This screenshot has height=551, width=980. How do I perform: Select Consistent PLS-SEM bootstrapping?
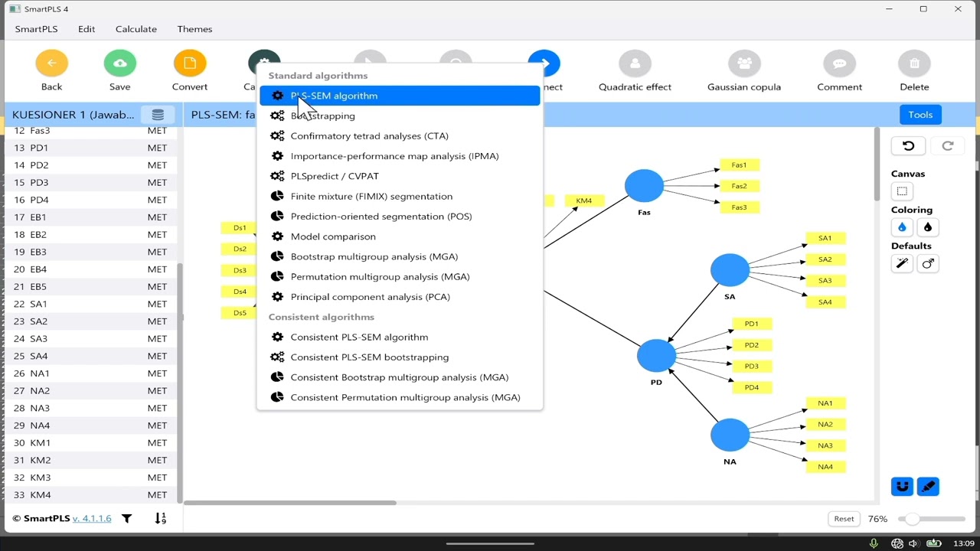(x=400, y=357)
